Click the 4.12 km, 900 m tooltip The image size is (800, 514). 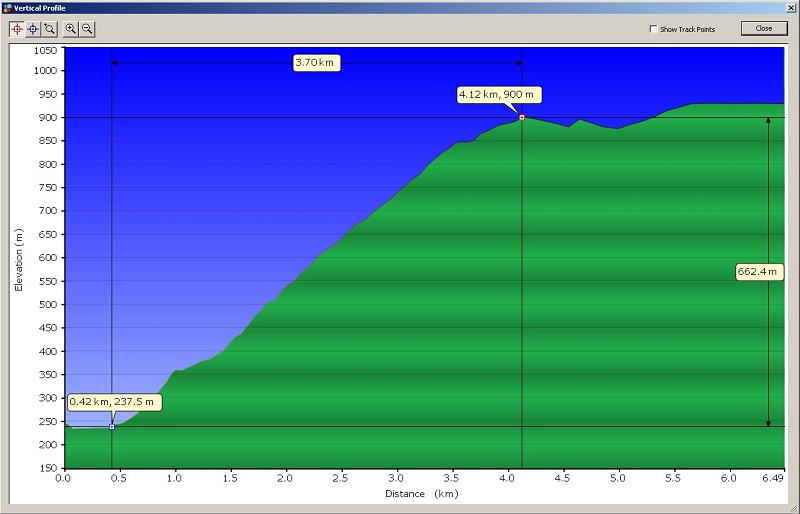click(x=498, y=95)
